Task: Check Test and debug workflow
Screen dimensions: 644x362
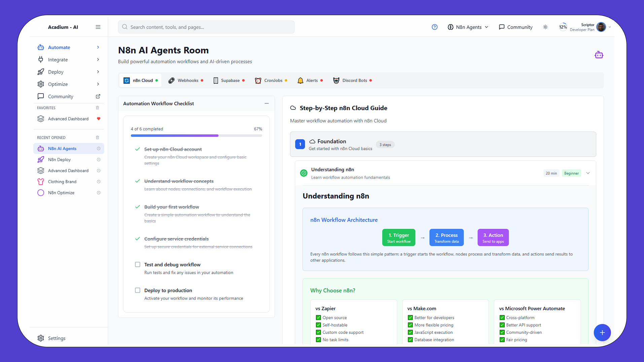Action: pos(138,265)
